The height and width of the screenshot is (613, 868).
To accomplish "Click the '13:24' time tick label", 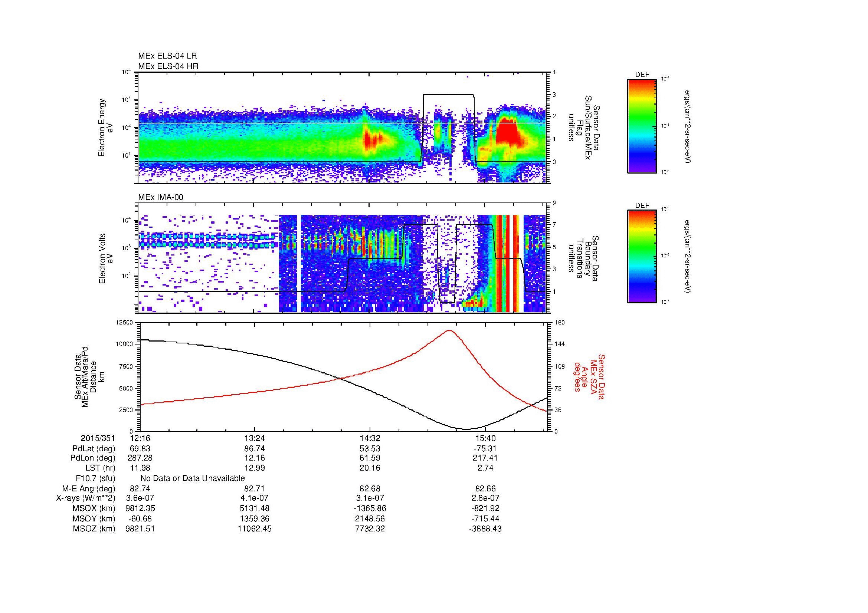I will (x=255, y=438).
